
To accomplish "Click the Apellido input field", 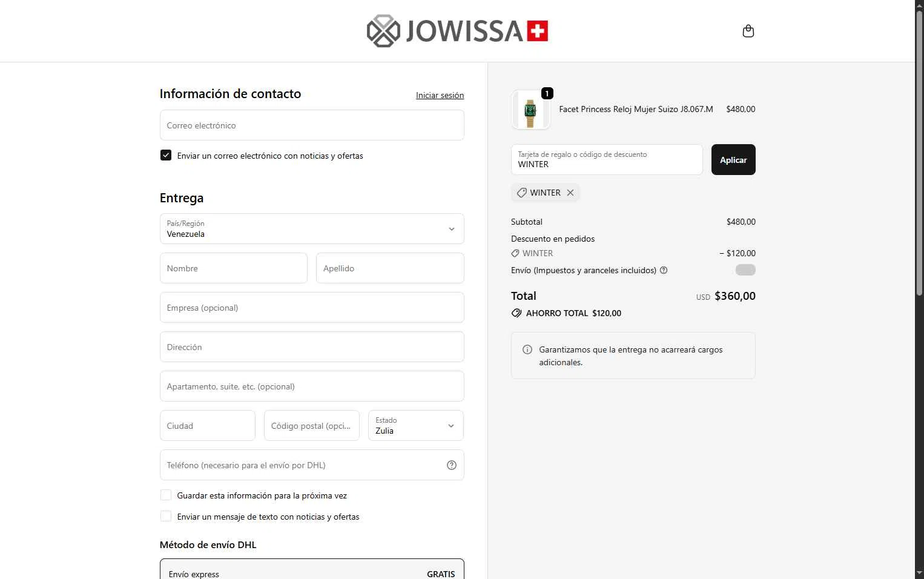I will coord(390,268).
